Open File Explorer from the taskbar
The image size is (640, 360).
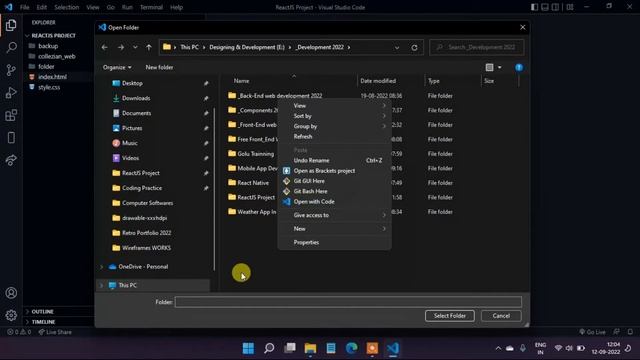[310, 348]
